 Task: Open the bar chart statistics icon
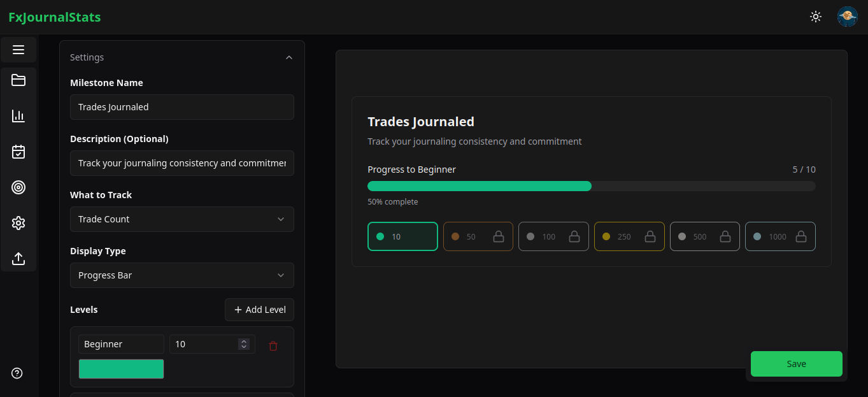pyautogui.click(x=18, y=116)
